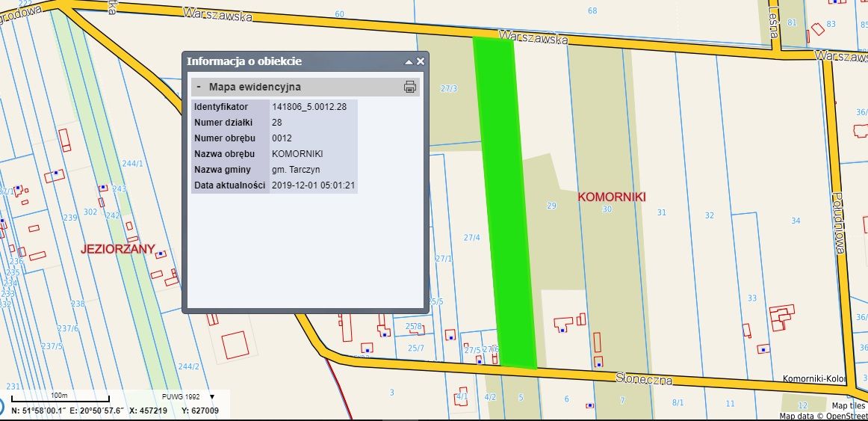The width and height of the screenshot is (868, 421).
Task: Click parcel number 239 on the map
Action: pyautogui.click(x=70, y=218)
